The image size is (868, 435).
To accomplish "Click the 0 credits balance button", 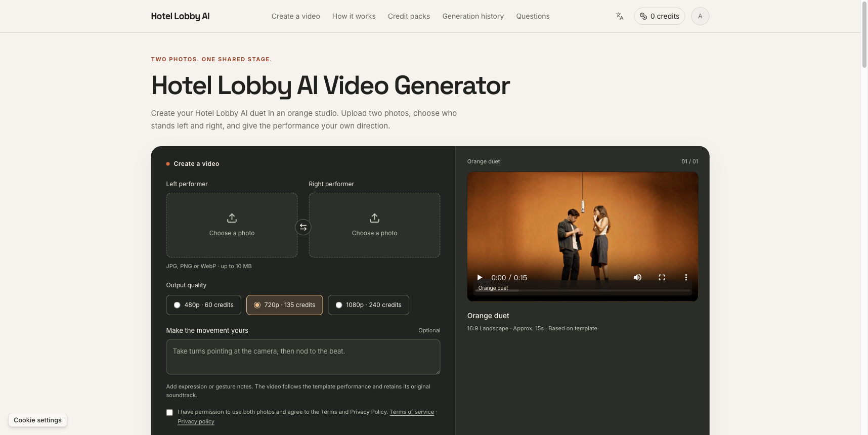I will tap(660, 16).
